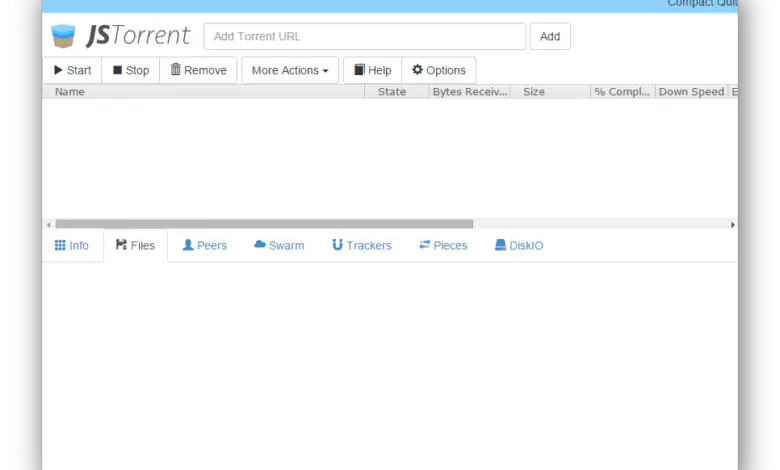Open the Help page
This screenshot has height=470, width=780.
[373, 70]
